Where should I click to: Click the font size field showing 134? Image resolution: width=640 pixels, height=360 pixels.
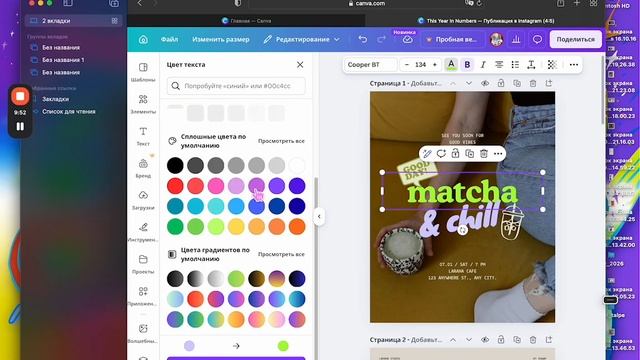[x=420, y=64]
